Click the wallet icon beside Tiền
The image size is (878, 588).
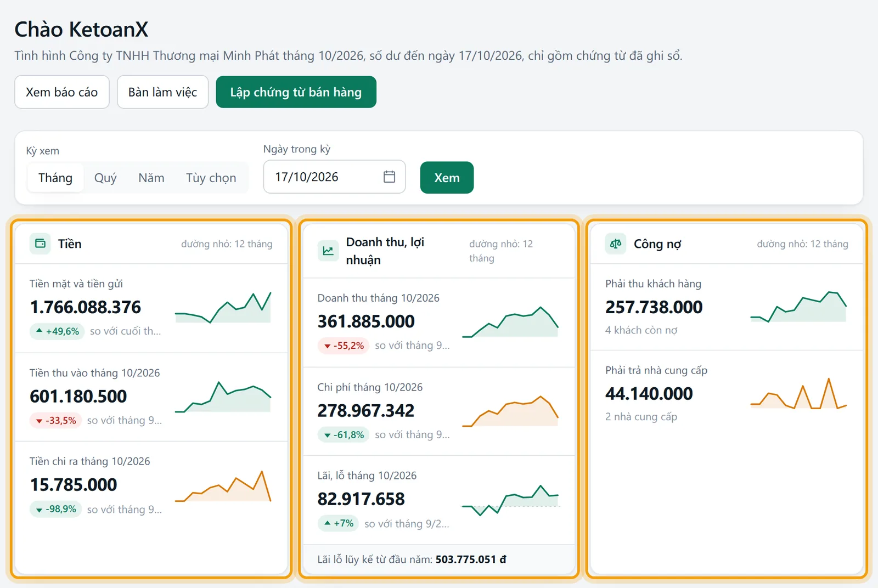click(40, 244)
